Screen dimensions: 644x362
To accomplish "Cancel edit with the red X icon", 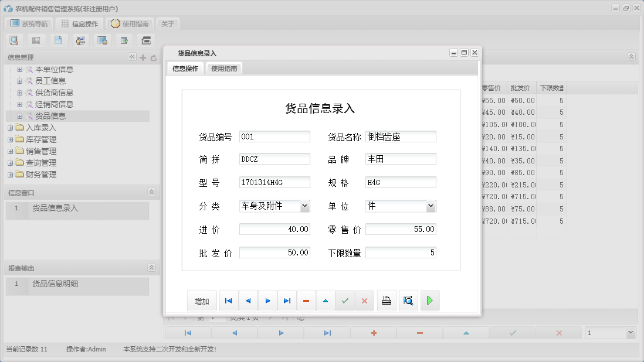I will 365,300.
